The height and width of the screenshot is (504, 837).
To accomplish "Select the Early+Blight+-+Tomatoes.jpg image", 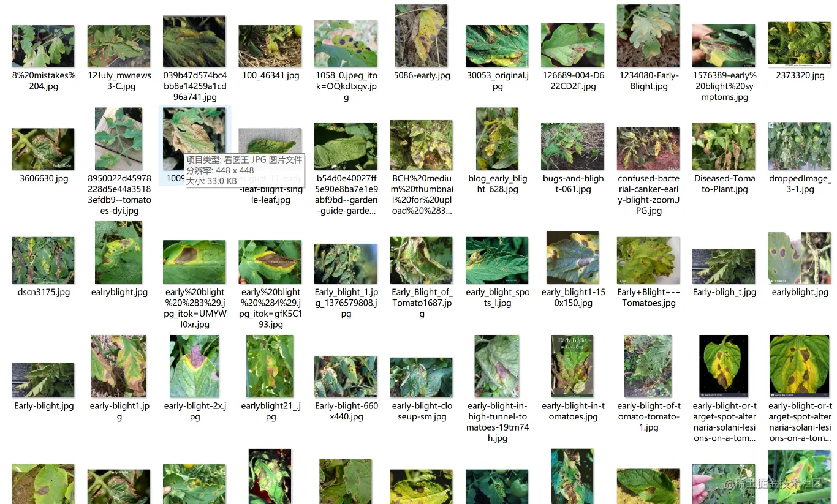I will [648, 260].
